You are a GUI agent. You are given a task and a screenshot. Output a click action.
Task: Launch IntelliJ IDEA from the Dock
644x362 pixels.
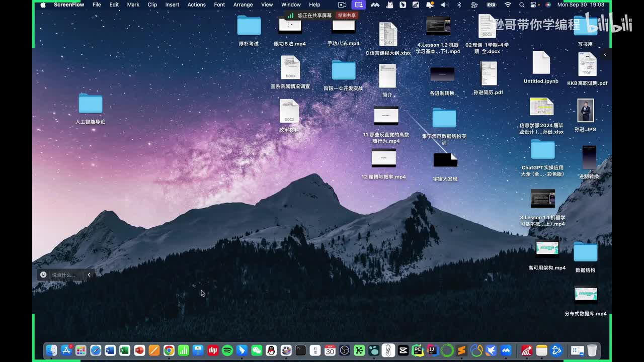432,350
